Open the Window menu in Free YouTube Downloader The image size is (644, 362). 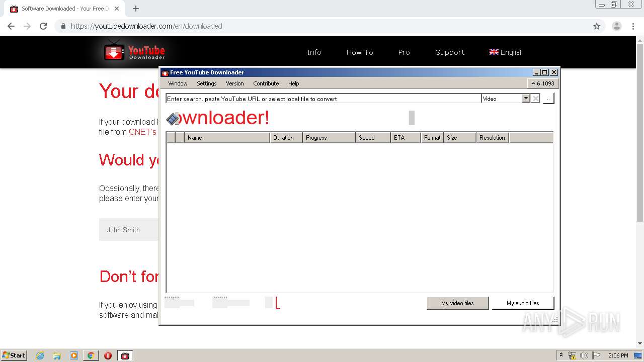point(178,83)
